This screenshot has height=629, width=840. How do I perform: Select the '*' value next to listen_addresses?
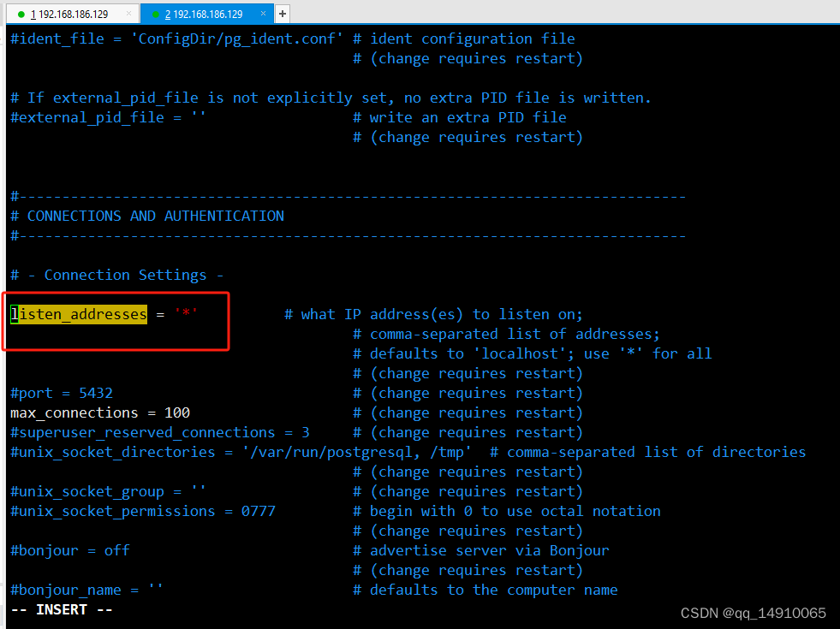pos(185,314)
